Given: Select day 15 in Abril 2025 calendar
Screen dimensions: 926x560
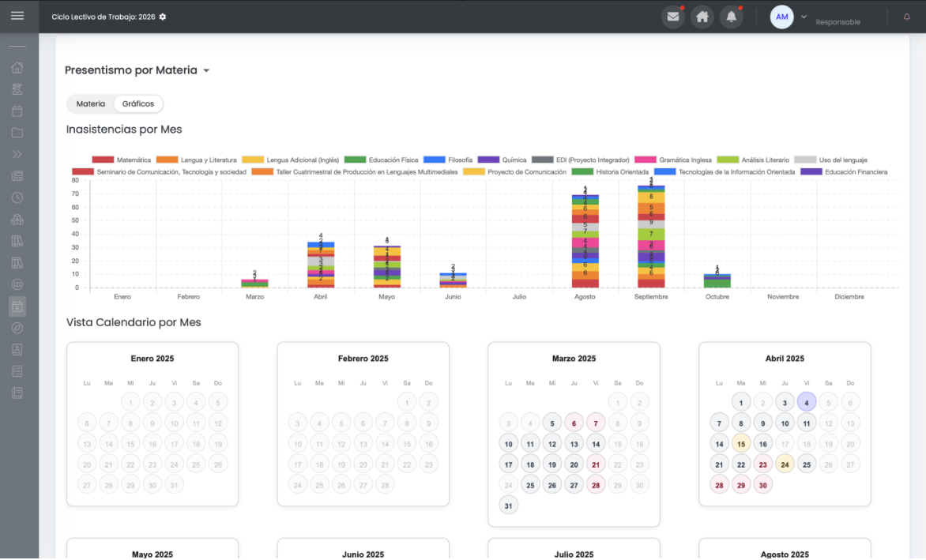Looking at the screenshot, I should (x=740, y=444).
